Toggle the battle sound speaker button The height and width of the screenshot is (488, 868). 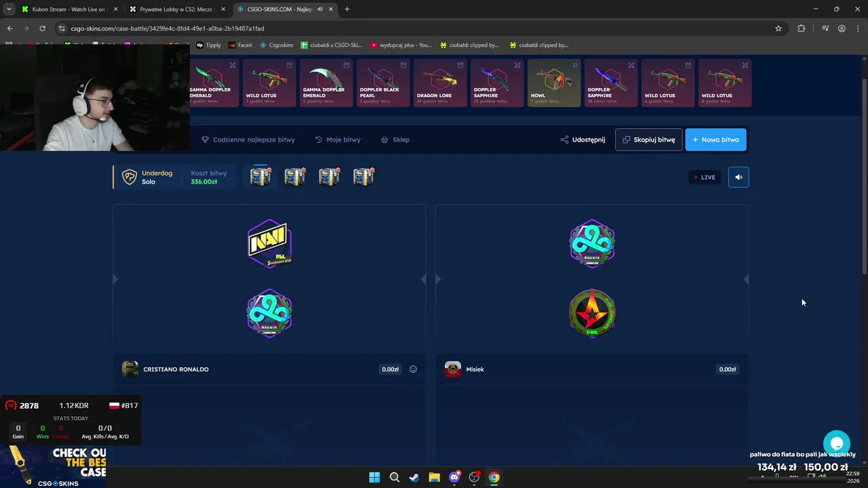[x=738, y=177]
